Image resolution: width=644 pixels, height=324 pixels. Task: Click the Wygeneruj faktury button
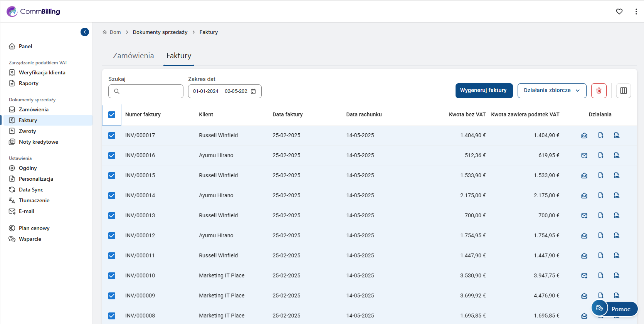[484, 91]
